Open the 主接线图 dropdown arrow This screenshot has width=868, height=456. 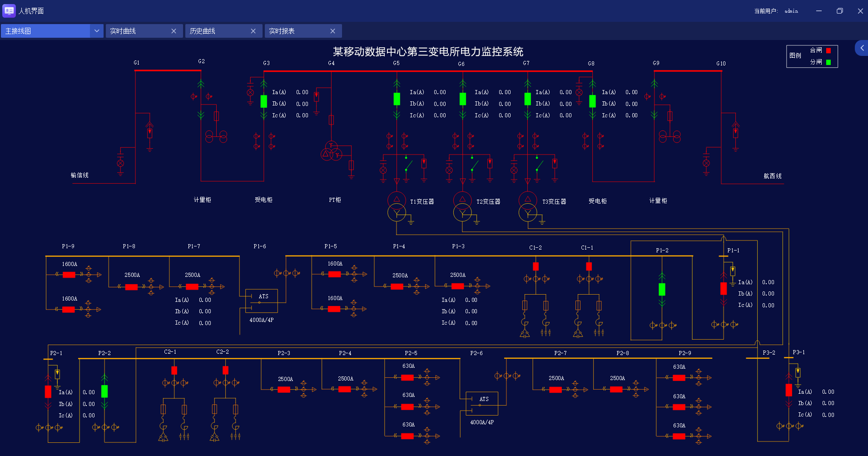point(97,31)
